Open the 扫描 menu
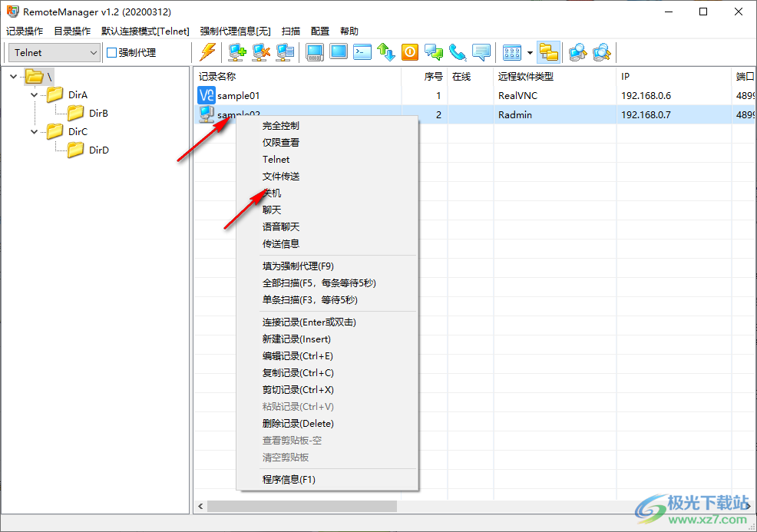757x532 pixels. point(291,31)
